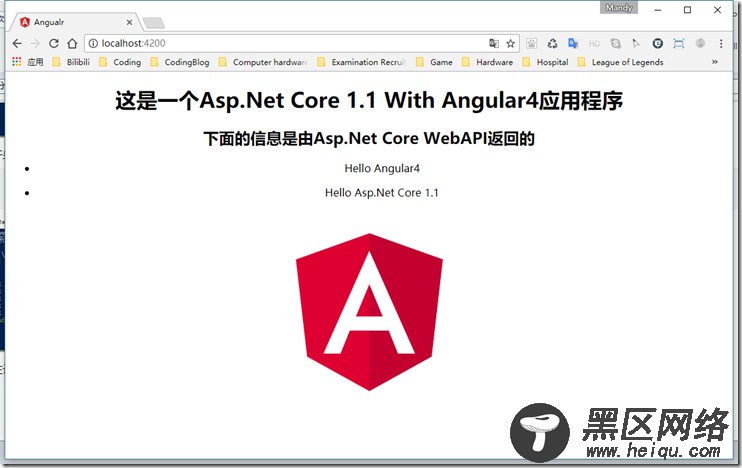Click the Hello Angular4 list item
This screenshot has width=742, height=468.
click(x=382, y=168)
